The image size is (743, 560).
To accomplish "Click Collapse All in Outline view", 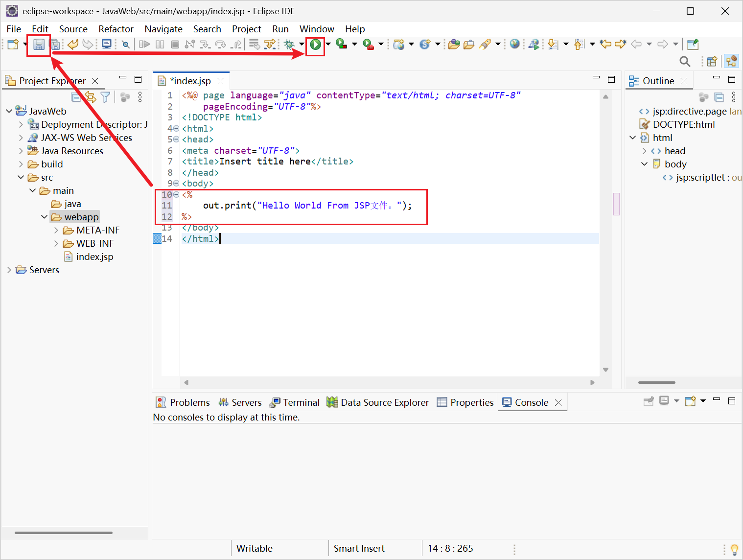I will [x=719, y=97].
